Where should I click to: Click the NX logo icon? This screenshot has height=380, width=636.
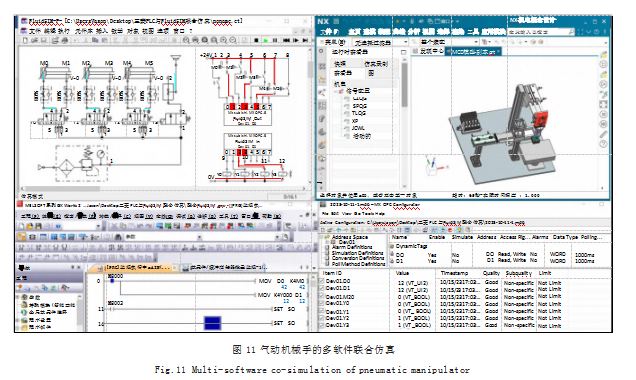pyautogui.click(x=323, y=21)
